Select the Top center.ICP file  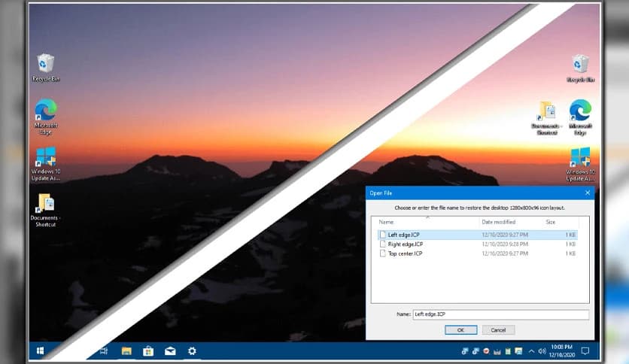point(405,253)
